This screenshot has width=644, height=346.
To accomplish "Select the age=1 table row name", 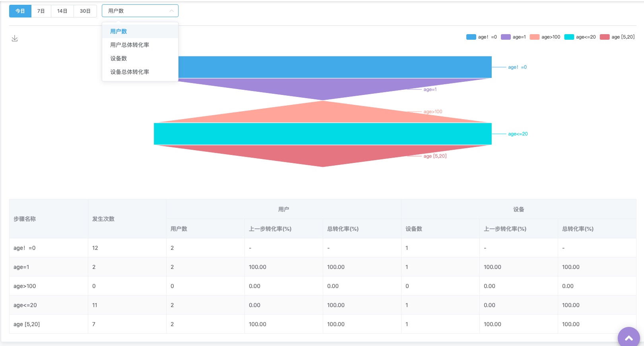I will 21,267.
